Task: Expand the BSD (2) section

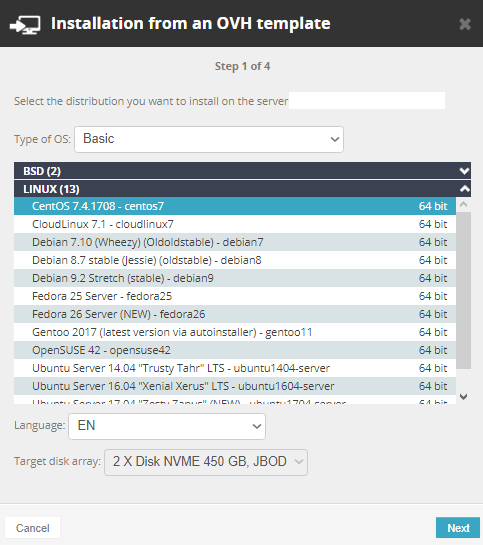Action: (243, 171)
